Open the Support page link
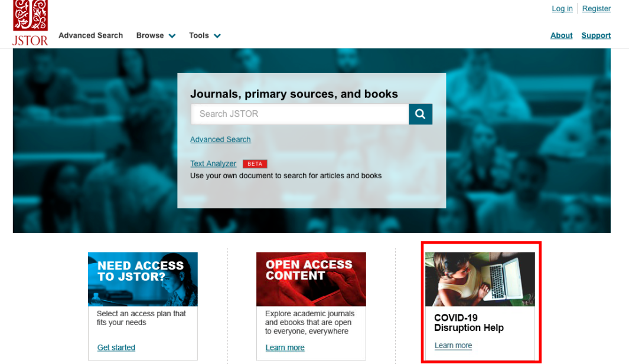 point(596,35)
